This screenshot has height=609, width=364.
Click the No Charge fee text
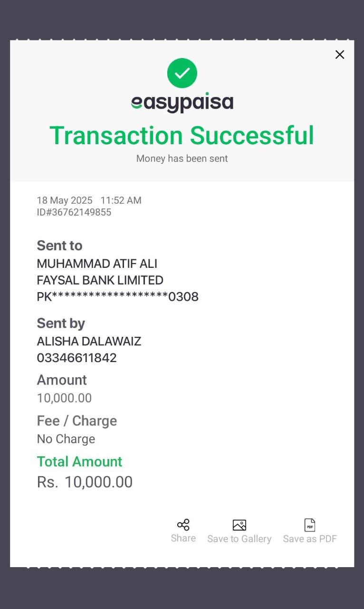66,439
